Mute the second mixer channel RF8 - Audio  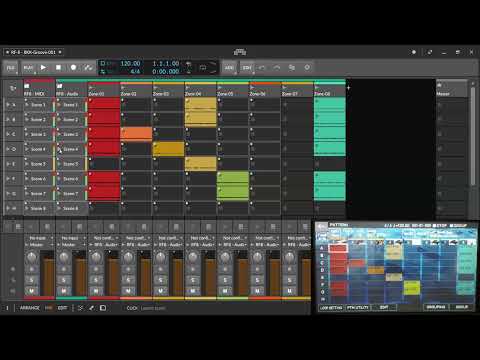[64, 291]
